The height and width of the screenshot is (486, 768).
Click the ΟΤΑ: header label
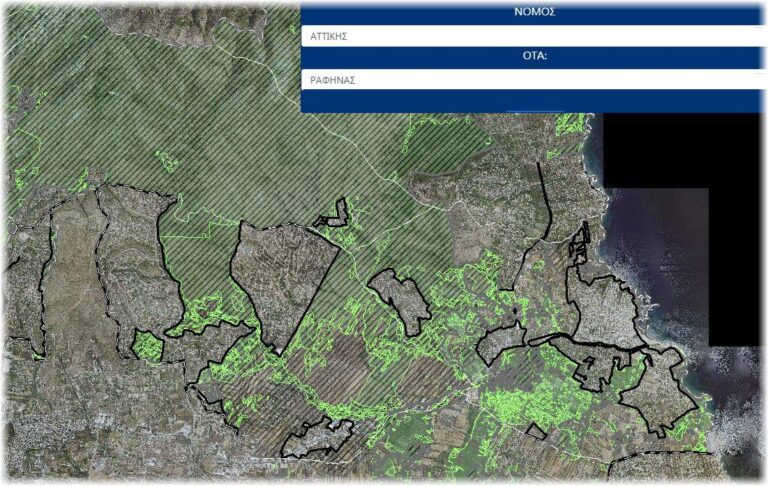(x=534, y=56)
